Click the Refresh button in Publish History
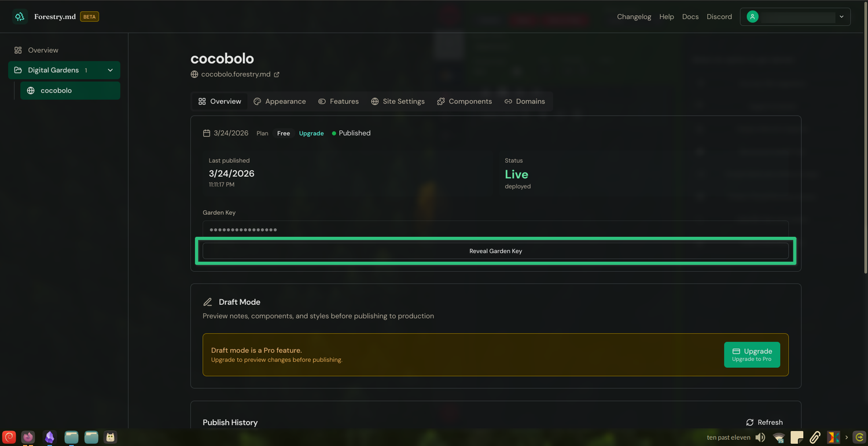The height and width of the screenshot is (446, 868). click(764, 422)
